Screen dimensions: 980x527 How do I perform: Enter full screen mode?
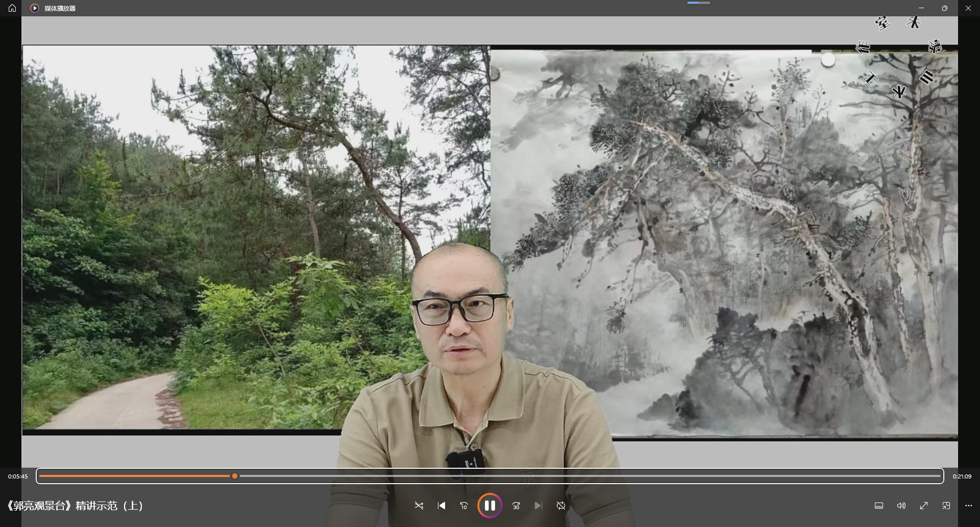coord(924,506)
